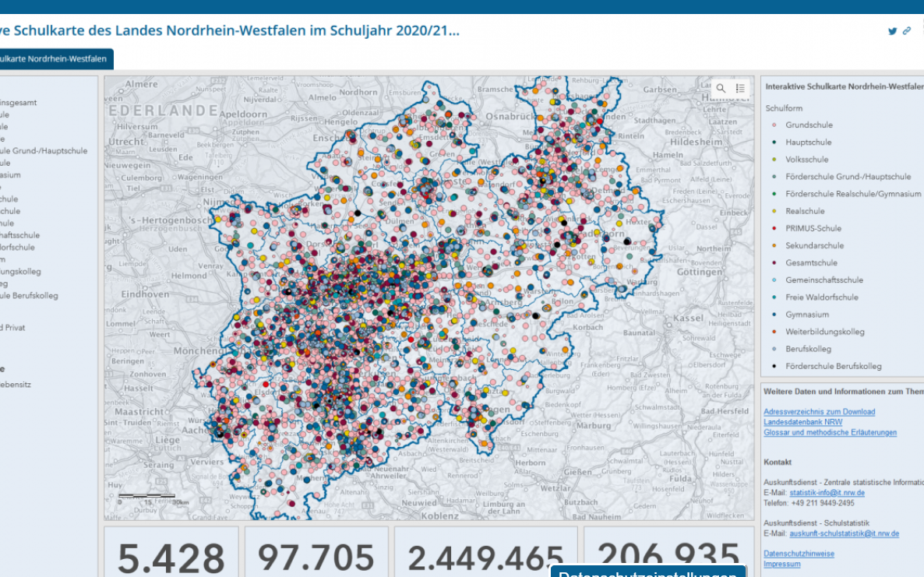Share the page via the Twitter icon
Image resolution: width=924 pixels, height=577 pixels.
click(x=892, y=31)
